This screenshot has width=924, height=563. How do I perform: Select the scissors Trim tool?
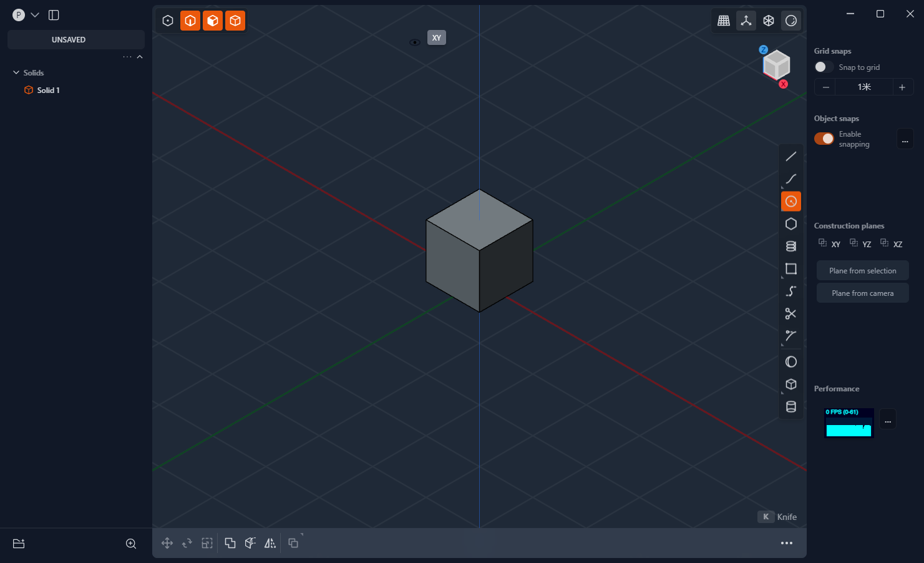pyautogui.click(x=791, y=314)
